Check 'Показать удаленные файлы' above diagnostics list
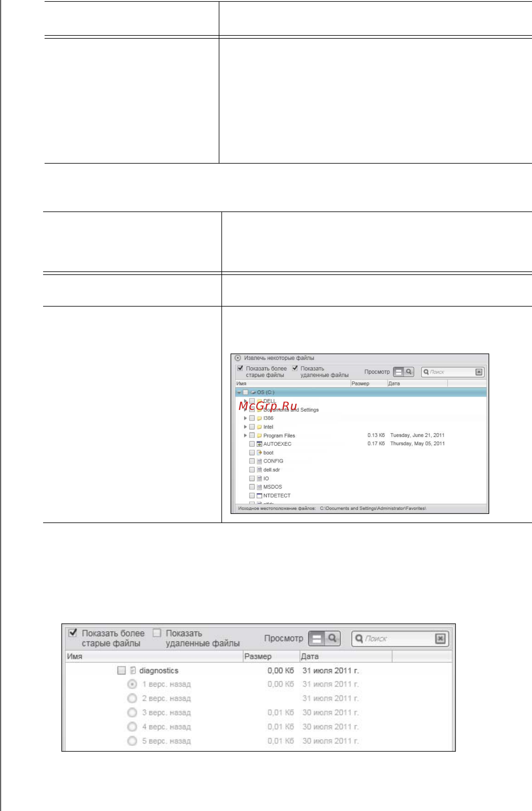 click(x=157, y=633)
